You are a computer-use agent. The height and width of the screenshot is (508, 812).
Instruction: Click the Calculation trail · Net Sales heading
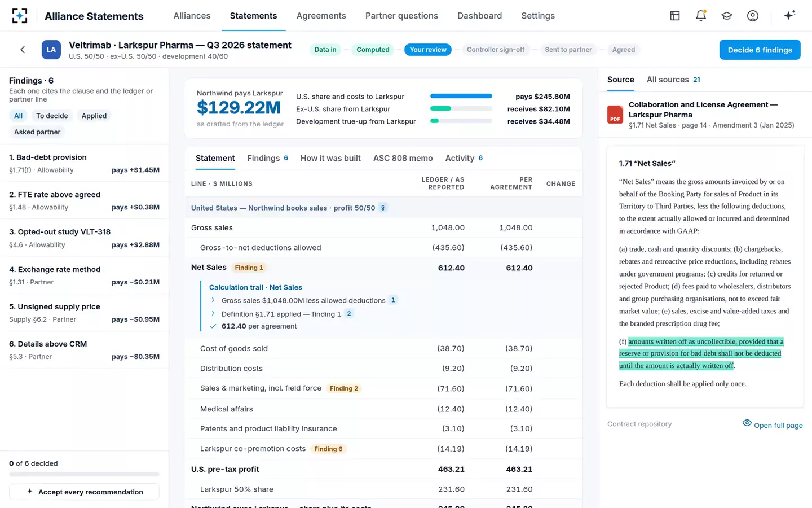[x=255, y=287]
